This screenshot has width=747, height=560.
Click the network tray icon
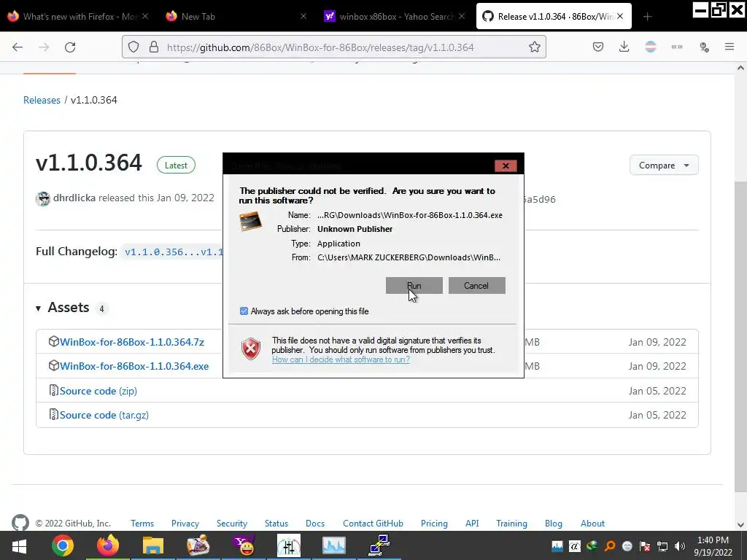pos(662,546)
